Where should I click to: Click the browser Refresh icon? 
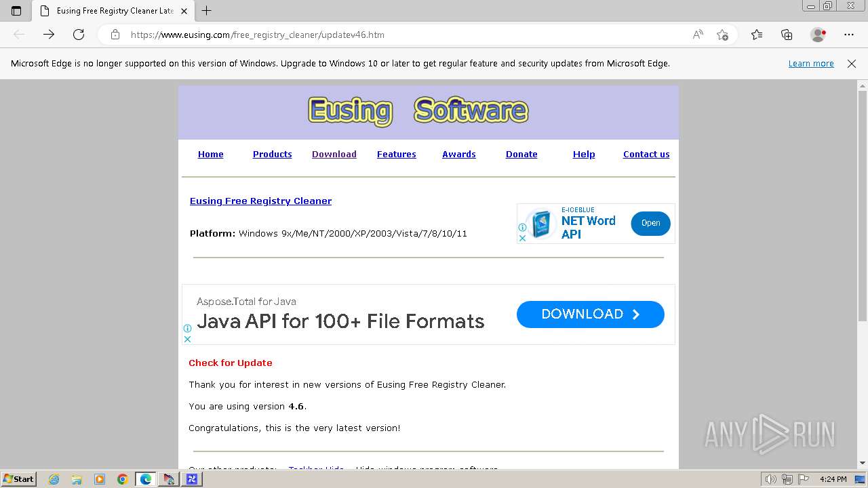(x=79, y=35)
